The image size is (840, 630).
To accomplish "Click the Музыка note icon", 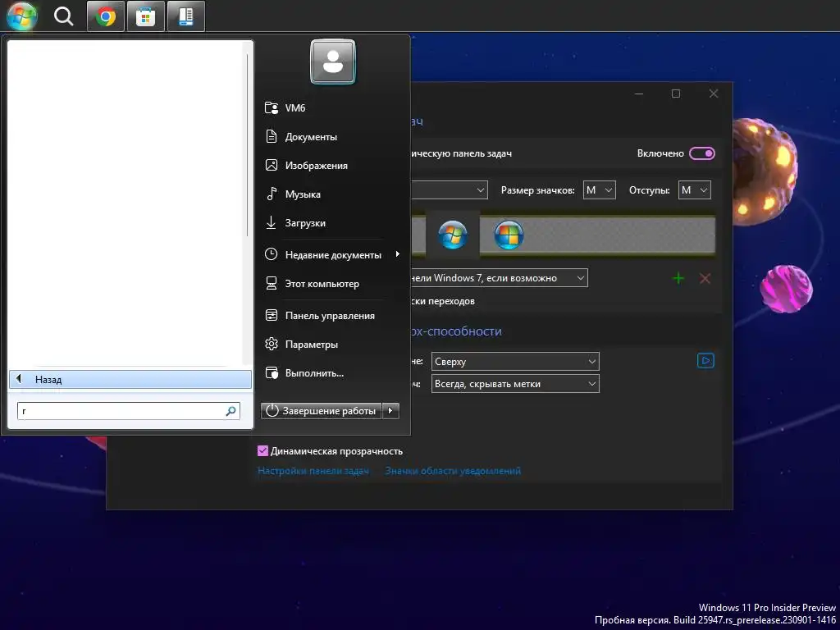I will coord(272,194).
